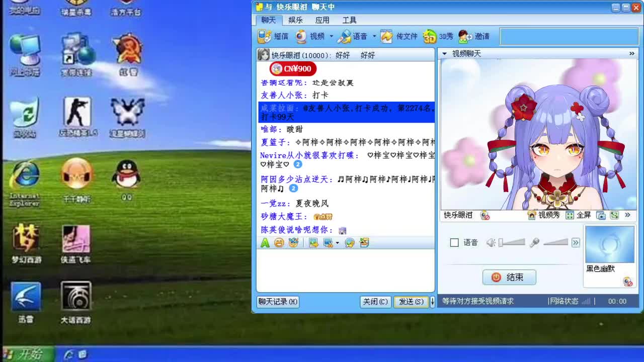This screenshot has width=644, height=362.
Task: Switch to the 应用 tab
Action: pos(323,20)
